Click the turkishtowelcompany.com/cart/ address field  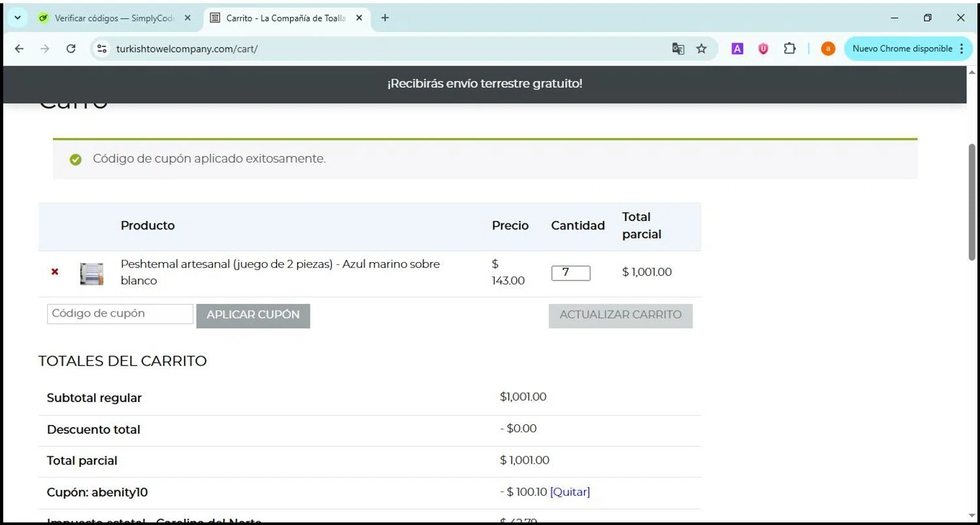[x=187, y=49]
